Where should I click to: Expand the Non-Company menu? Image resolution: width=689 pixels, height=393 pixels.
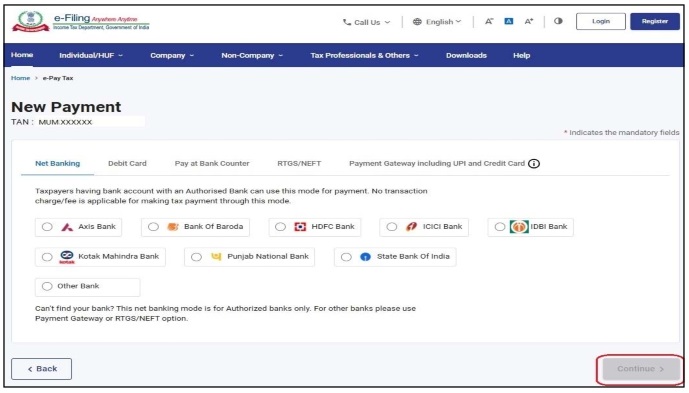(252, 55)
